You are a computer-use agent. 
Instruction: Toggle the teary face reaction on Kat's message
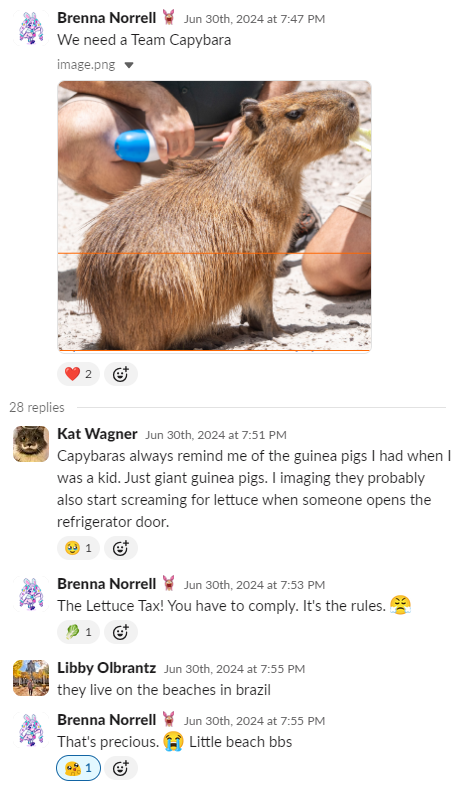point(79,548)
